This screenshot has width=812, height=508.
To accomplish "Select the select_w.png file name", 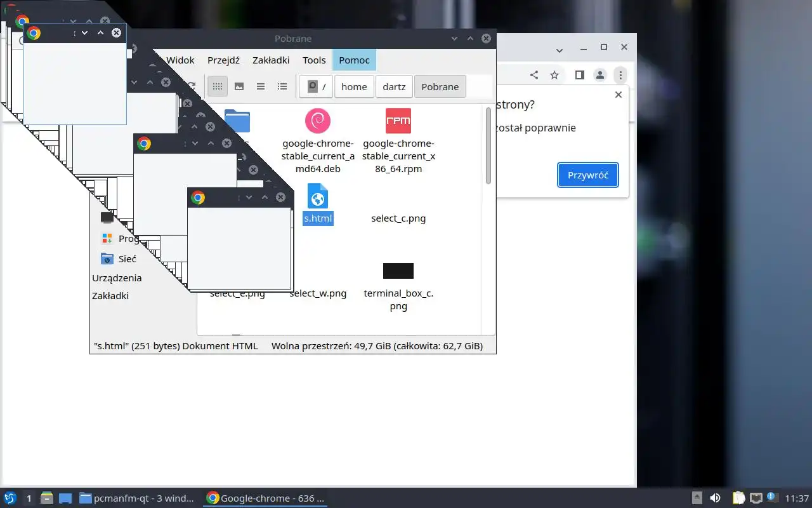I will (x=318, y=293).
